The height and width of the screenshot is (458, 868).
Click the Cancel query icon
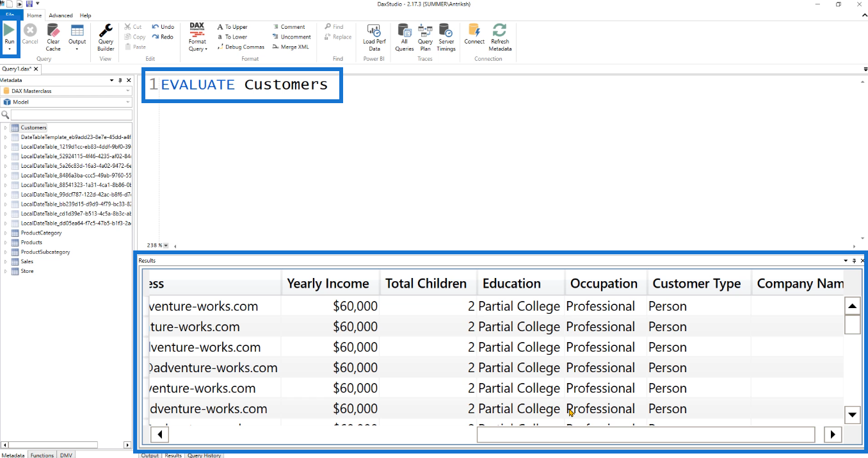[x=30, y=35]
